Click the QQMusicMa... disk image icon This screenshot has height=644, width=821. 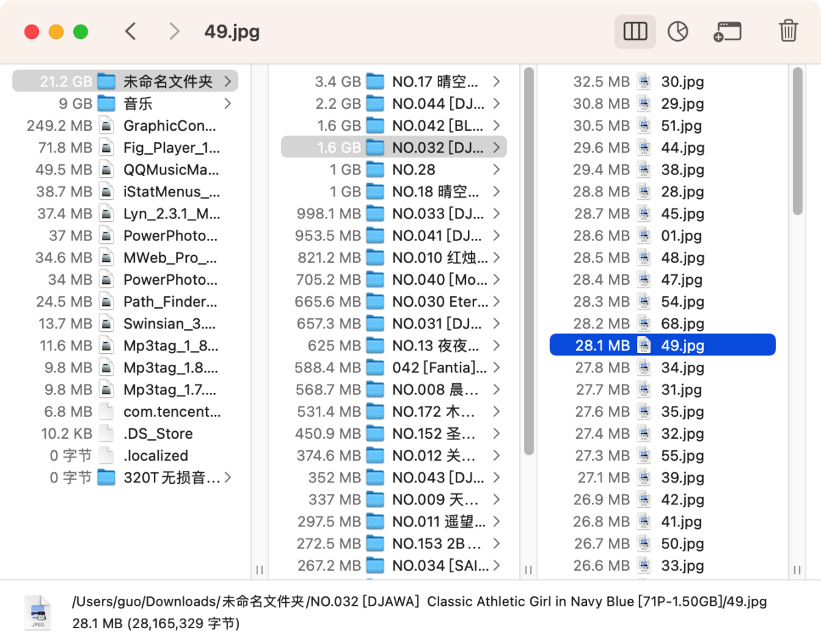pyautogui.click(x=106, y=169)
